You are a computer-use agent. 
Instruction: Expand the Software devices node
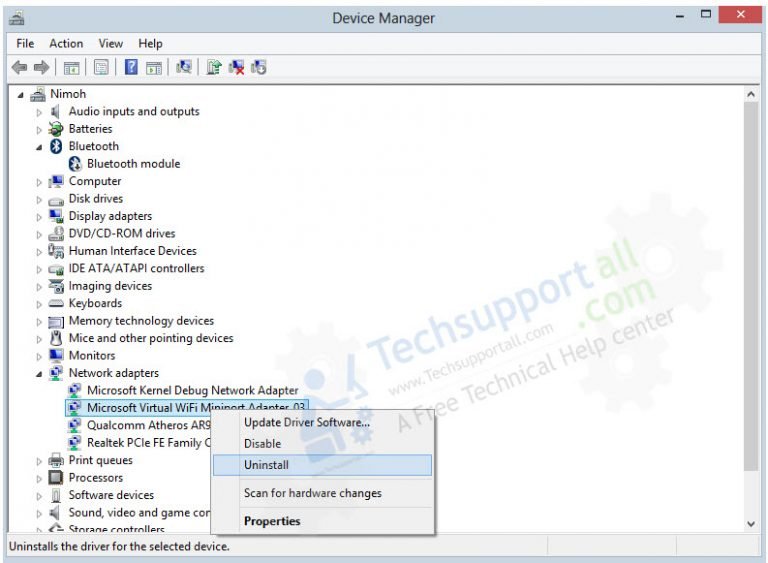pos(39,496)
